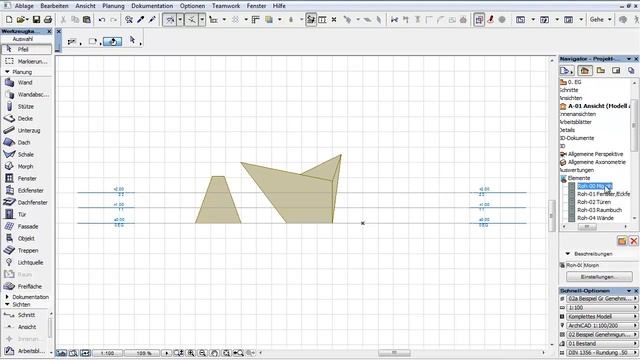Viewport: 640px width, 360px height.
Task: Open the DIN 1356 - Rundung dropdown
Action: click(x=602, y=353)
